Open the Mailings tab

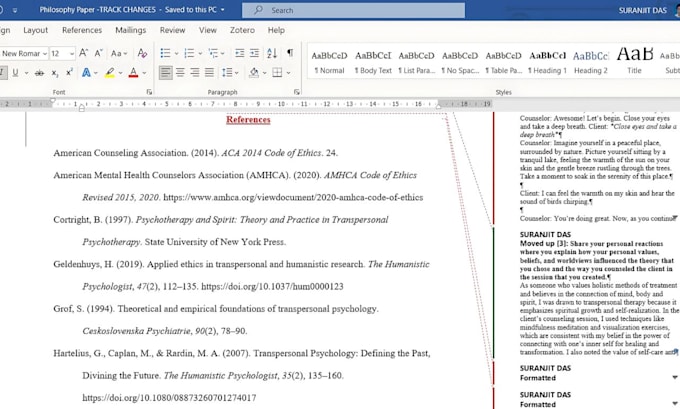coord(131,30)
